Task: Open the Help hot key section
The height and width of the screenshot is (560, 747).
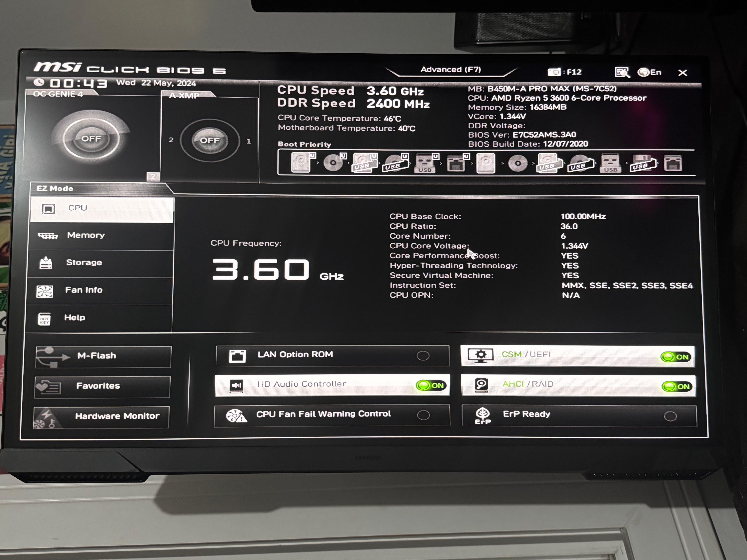Action: point(99,318)
